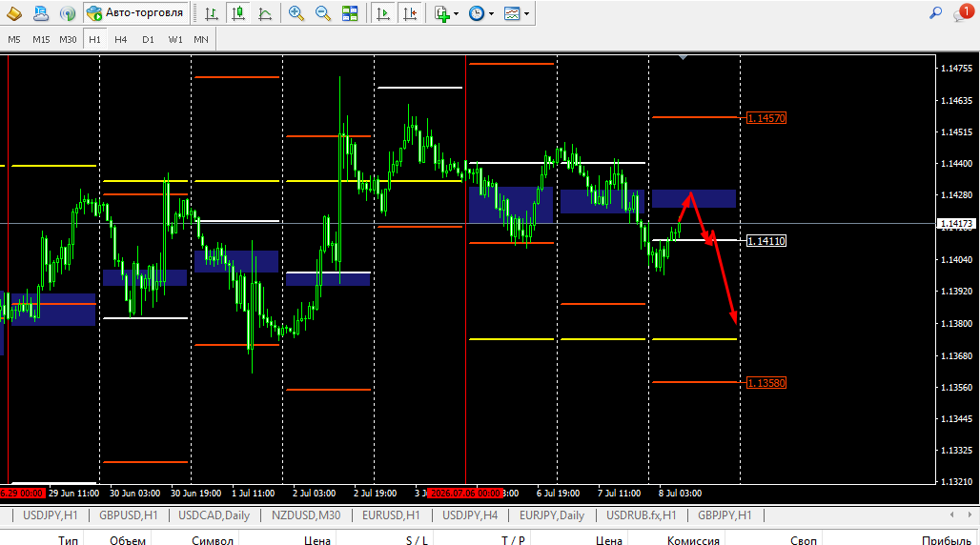Zoom out of the chart
This screenshot has width=980, height=545.
[323, 13]
